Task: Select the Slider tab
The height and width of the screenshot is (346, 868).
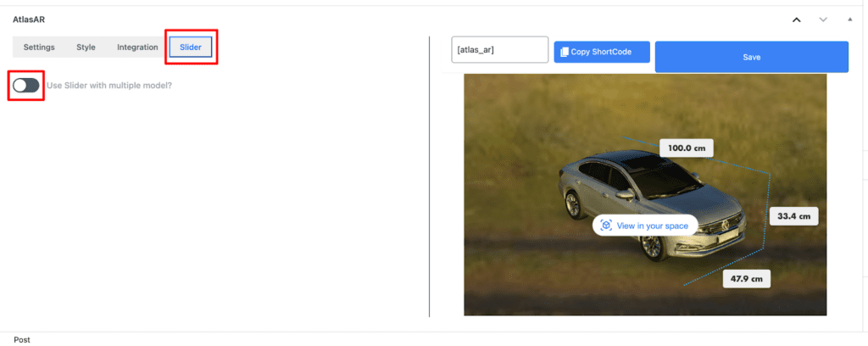Action: click(x=191, y=47)
